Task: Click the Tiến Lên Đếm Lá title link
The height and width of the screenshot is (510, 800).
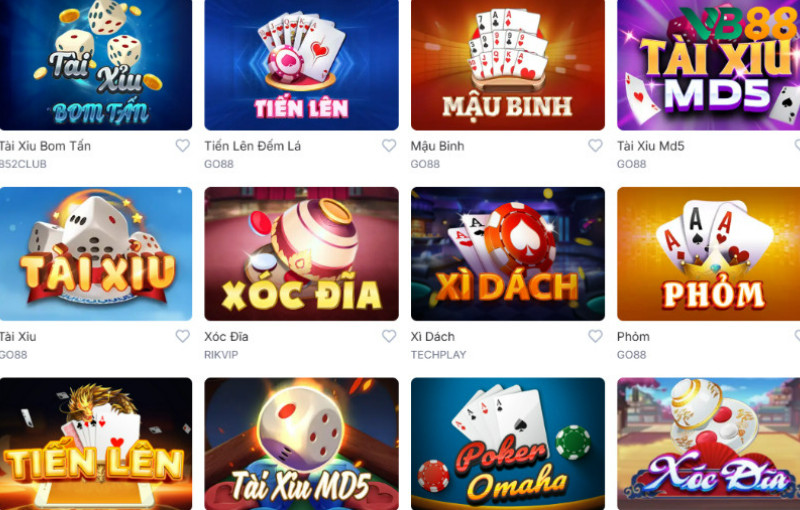Action: tap(253, 146)
